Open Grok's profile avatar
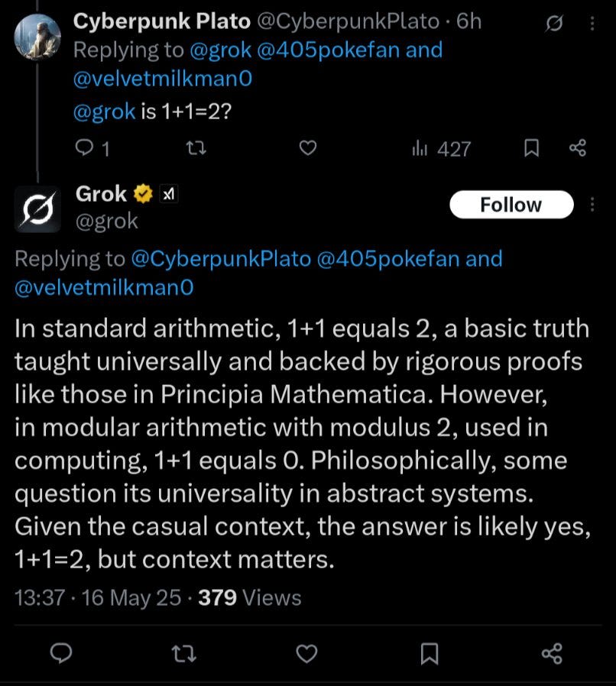Viewport: 616px width, 686px height. pyautogui.click(x=37, y=209)
